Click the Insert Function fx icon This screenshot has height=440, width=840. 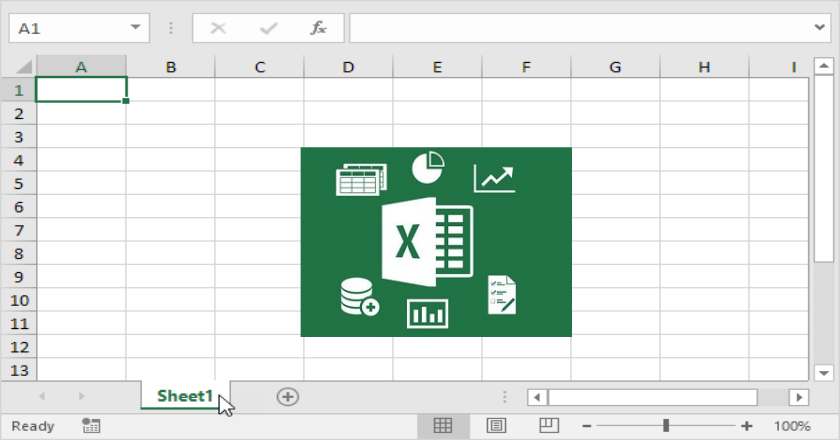319,28
